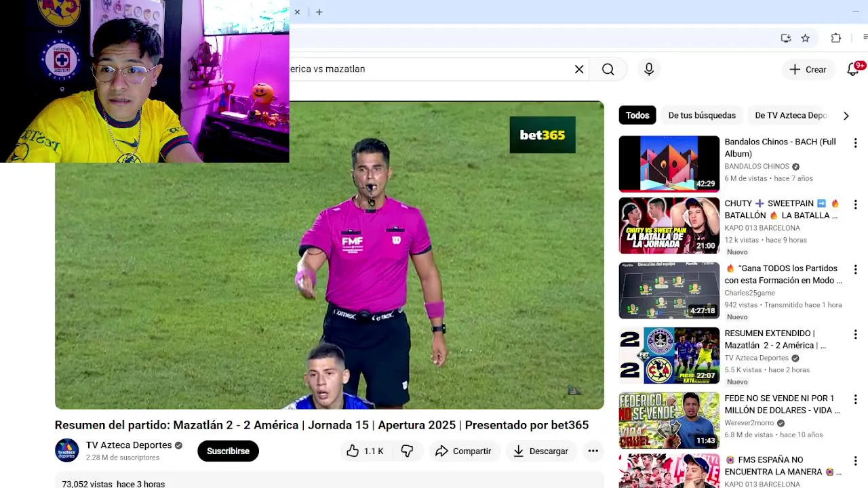Viewport: 868px width, 488px height.
Task: Open options menu for CHUTY SWEETPAIN video
Action: point(855,204)
